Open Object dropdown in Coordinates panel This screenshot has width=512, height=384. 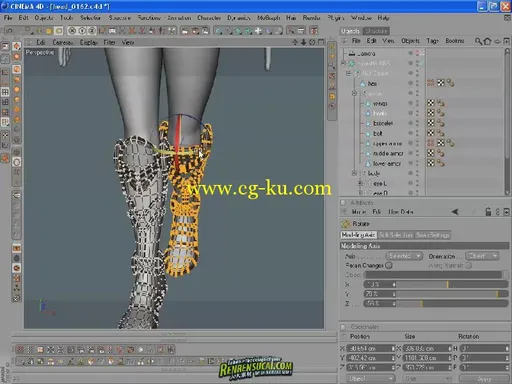370,379
